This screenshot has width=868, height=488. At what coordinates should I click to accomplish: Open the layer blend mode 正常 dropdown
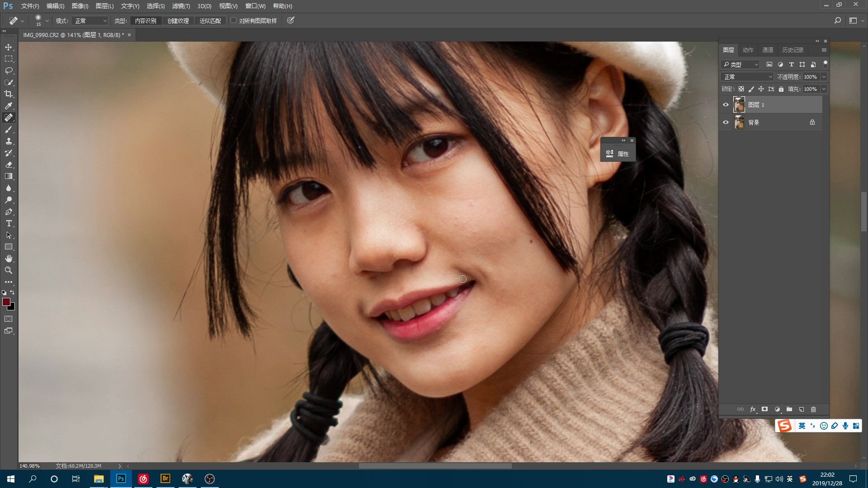[x=748, y=77]
